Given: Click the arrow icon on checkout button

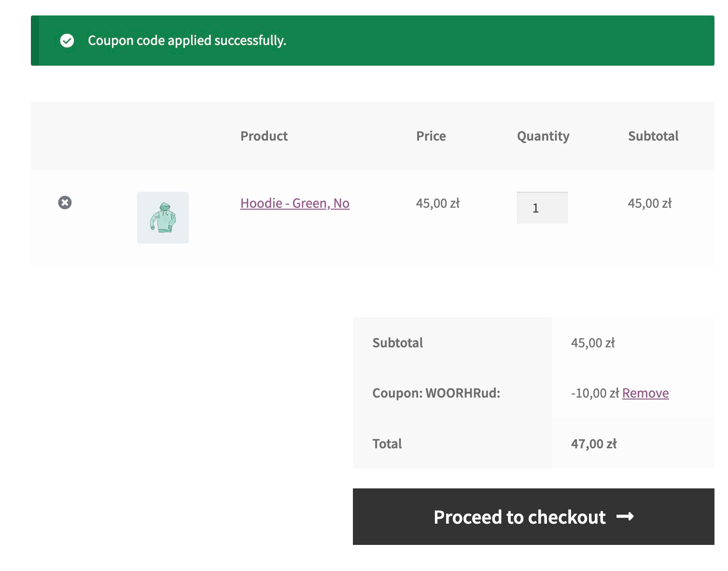Looking at the screenshot, I should tap(625, 517).
